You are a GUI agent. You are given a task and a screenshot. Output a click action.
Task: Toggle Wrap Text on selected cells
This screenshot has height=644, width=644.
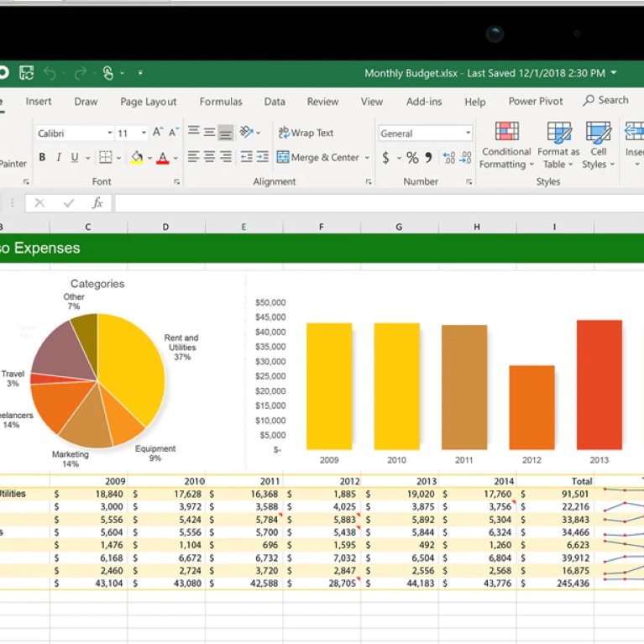306,133
